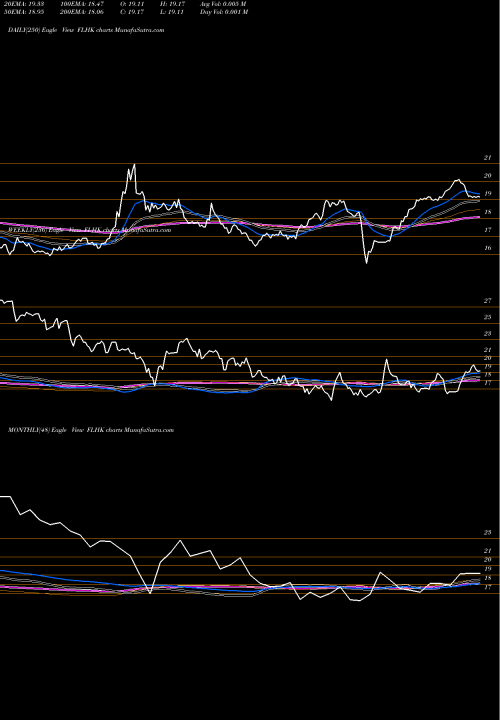The width and height of the screenshot is (500, 720).
Task: Click the 20 price label on daily chart
Action: point(488,175)
